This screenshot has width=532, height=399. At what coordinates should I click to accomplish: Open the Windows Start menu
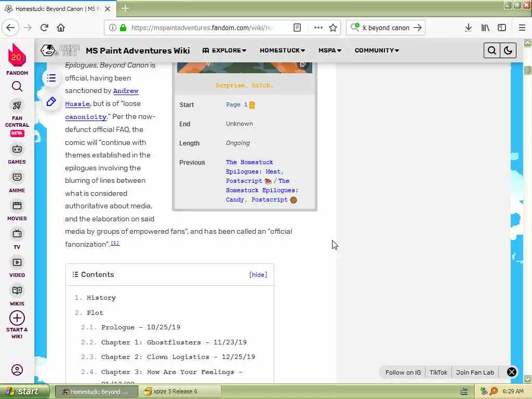pyautogui.click(x=25, y=391)
